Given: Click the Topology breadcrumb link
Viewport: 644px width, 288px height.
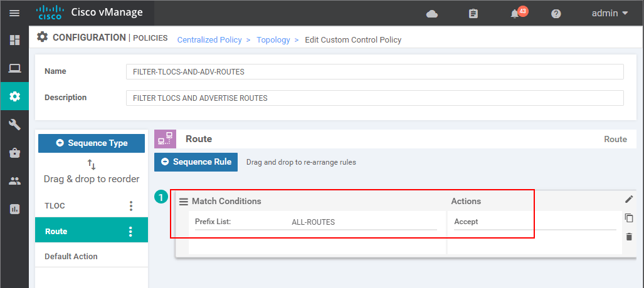Looking at the screenshot, I should (x=273, y=40).
